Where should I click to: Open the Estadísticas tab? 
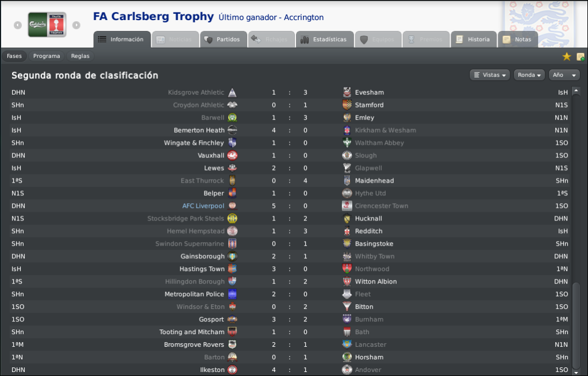click(x=325, y=40)
